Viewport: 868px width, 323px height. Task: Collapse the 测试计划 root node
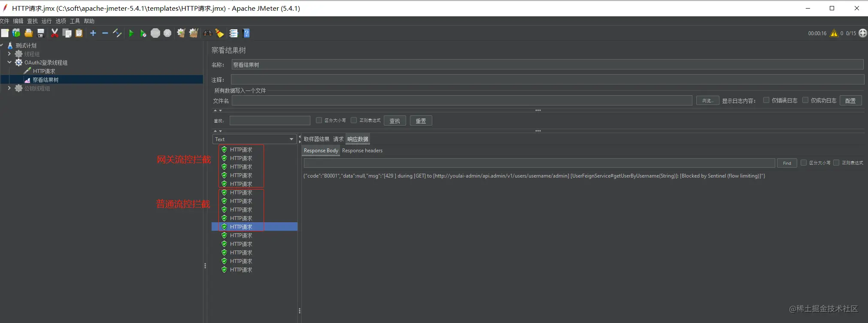pyautogui.click(x=2, y=45)
